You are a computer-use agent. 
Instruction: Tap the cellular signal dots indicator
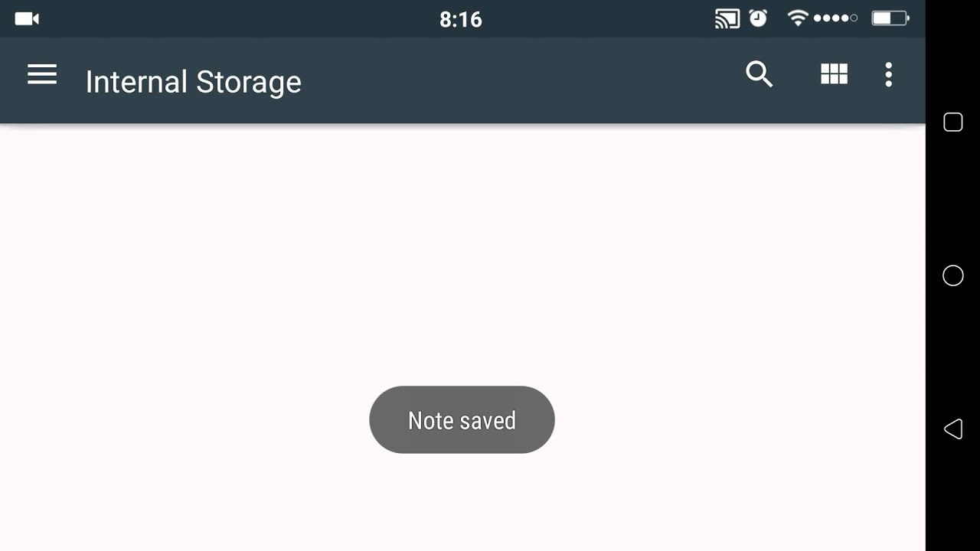click(x=835, y=18)
